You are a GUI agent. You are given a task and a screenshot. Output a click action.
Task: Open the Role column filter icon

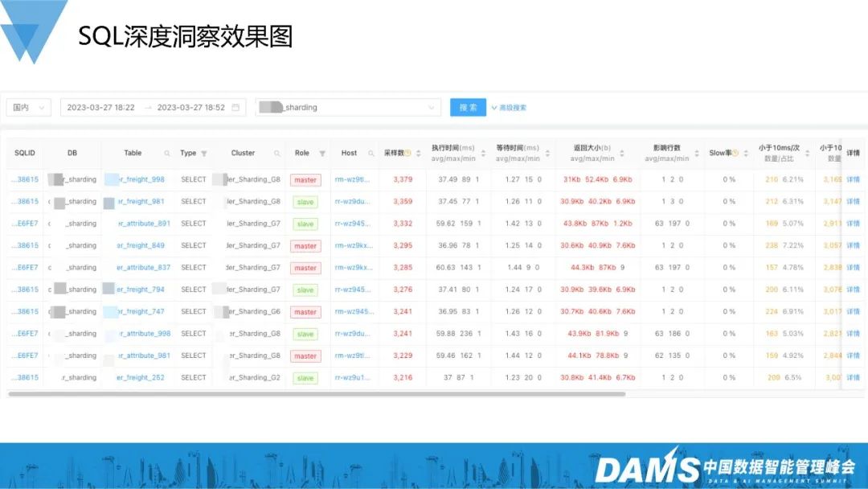322,154
